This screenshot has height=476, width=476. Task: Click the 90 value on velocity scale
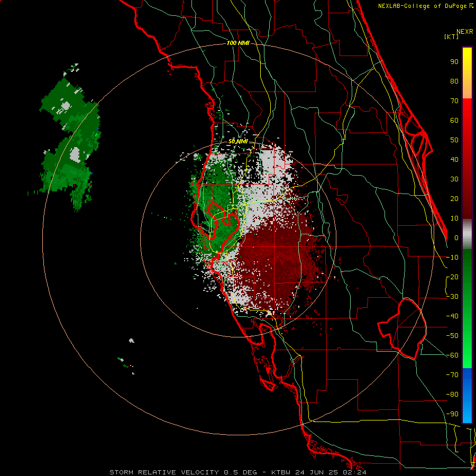[454, 62]
